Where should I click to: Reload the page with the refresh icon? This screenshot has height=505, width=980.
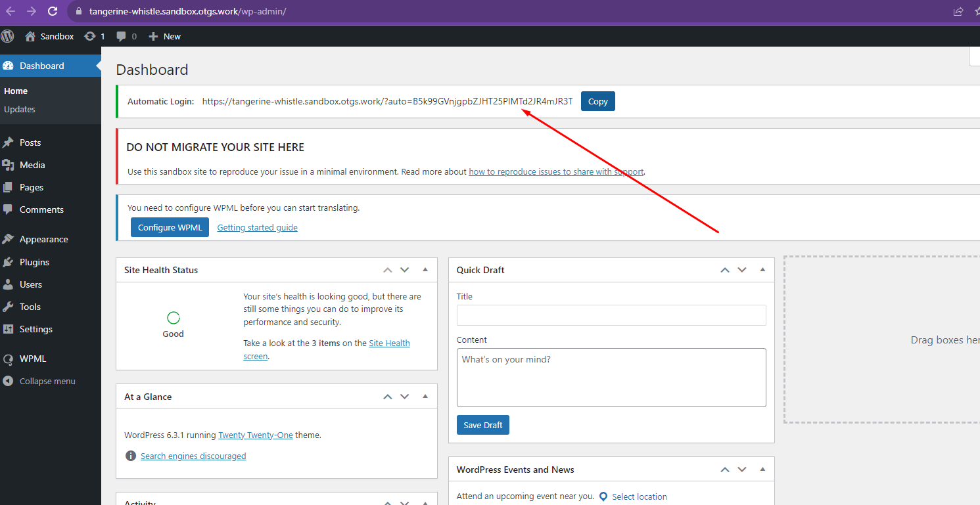coord(53,11)
